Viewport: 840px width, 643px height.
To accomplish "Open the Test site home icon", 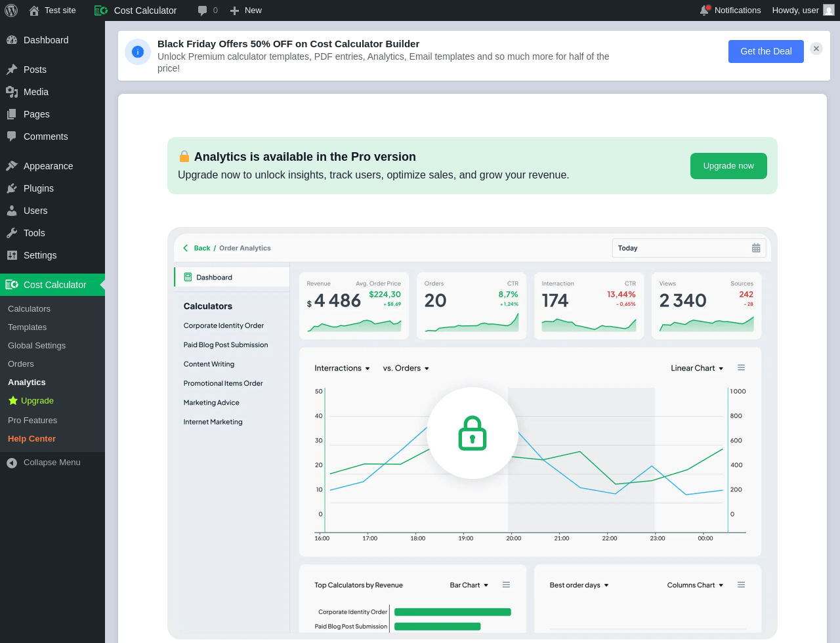I will [34, 10].
